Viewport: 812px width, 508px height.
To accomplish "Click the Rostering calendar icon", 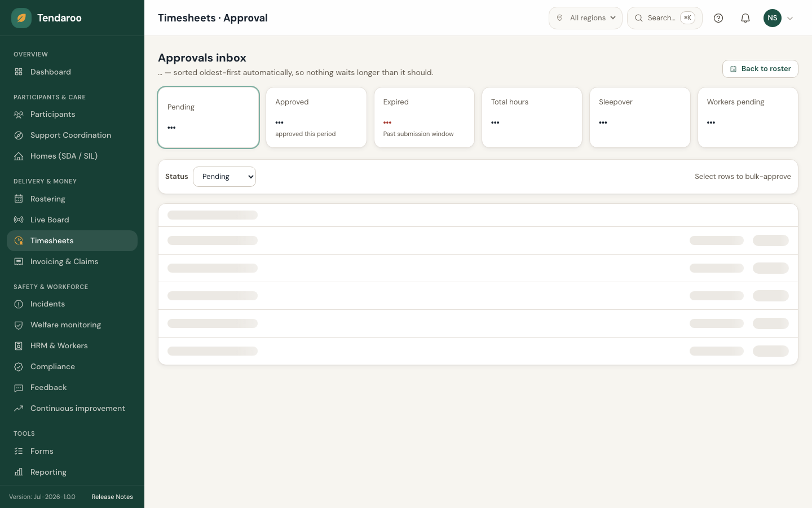I will point(19,199).
